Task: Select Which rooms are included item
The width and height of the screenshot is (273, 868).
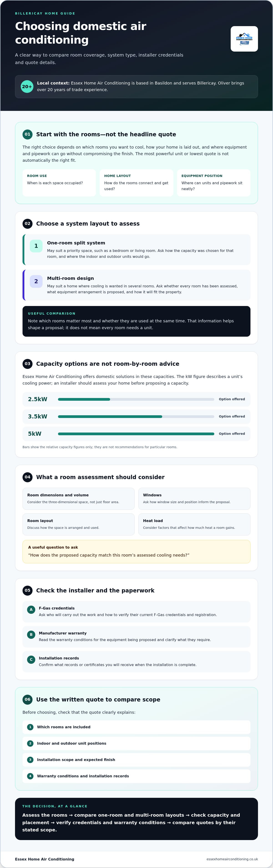Action: (x=136, y=727)
